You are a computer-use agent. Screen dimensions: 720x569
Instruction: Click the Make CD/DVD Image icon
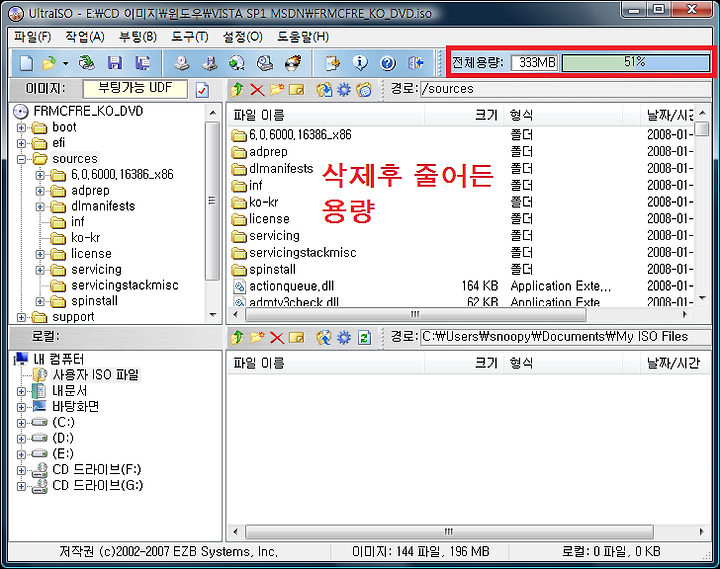(x=182, y=63)
